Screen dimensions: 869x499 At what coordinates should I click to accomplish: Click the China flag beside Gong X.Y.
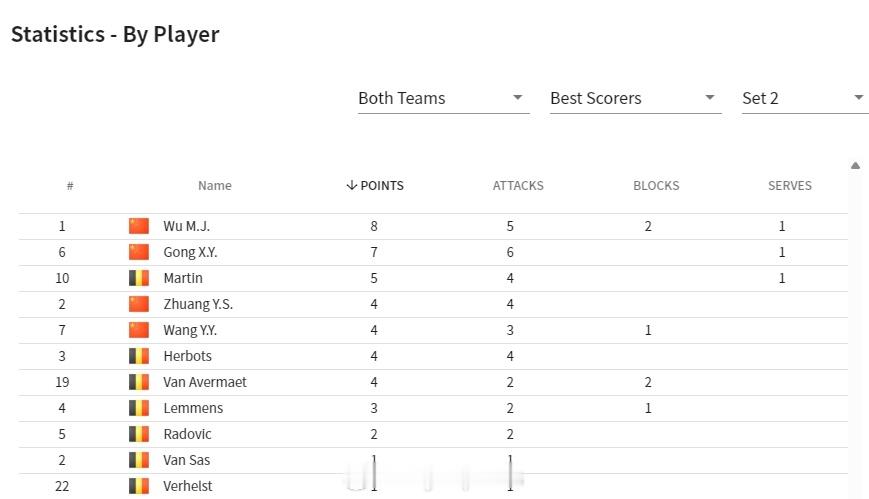(x=139, y=252)
